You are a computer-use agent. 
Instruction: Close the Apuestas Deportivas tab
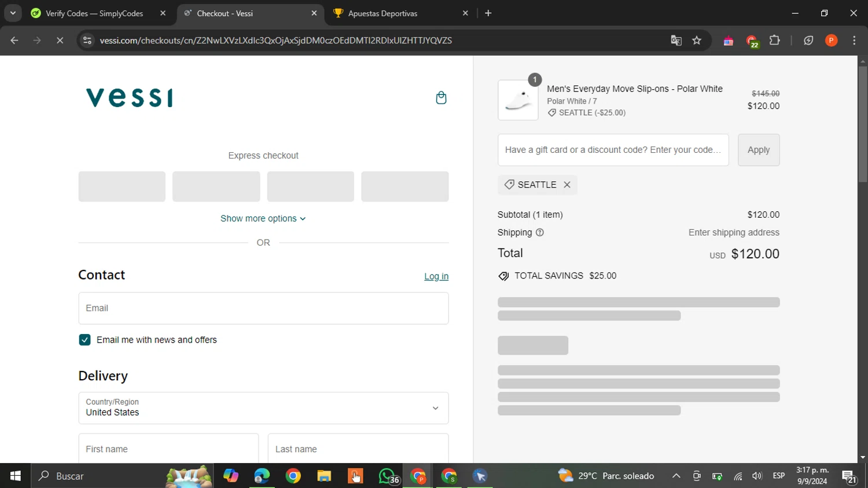pos(465,13)
